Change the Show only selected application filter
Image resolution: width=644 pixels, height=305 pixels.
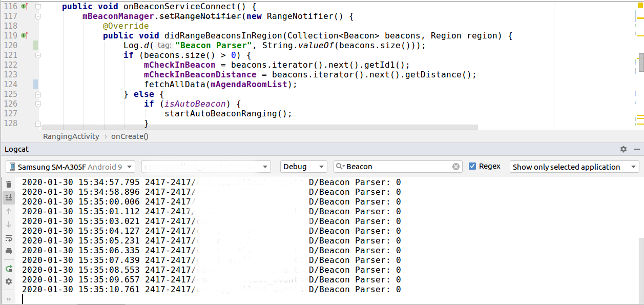pyautogui.click(x=574, y=166)
